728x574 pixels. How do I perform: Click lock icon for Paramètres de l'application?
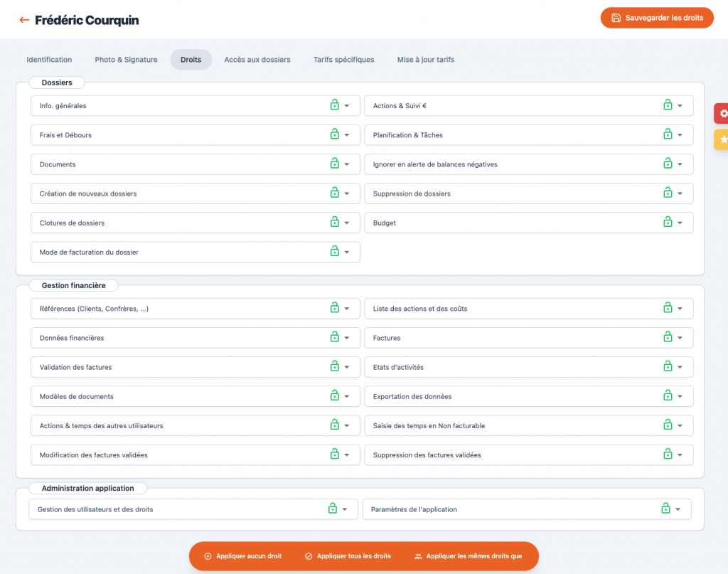665,509
